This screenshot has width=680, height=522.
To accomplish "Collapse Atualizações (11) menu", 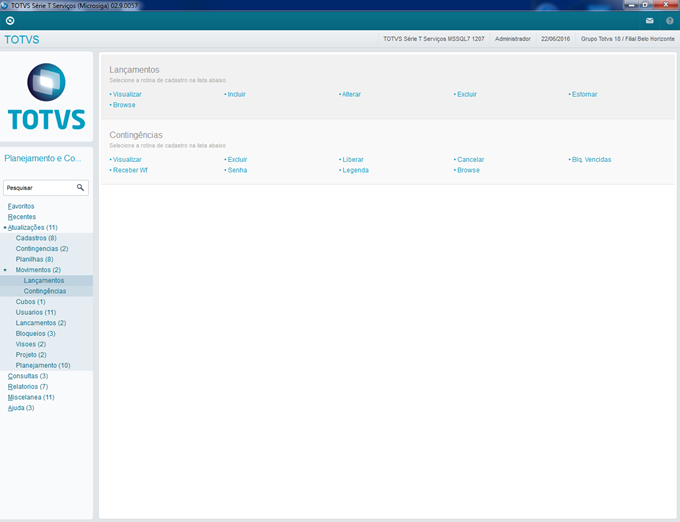I will [33, 228].
